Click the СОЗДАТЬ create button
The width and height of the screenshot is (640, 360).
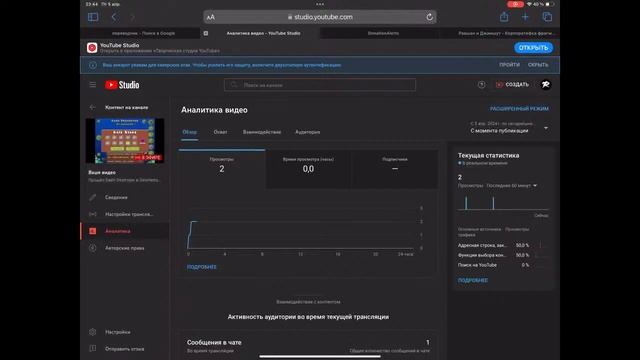tap(512, 84)
